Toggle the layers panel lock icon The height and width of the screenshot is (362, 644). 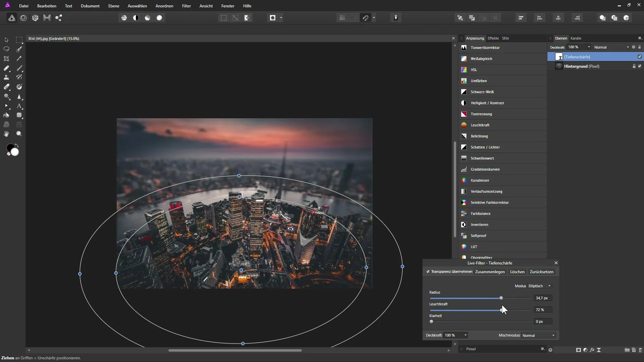[640, 47]
